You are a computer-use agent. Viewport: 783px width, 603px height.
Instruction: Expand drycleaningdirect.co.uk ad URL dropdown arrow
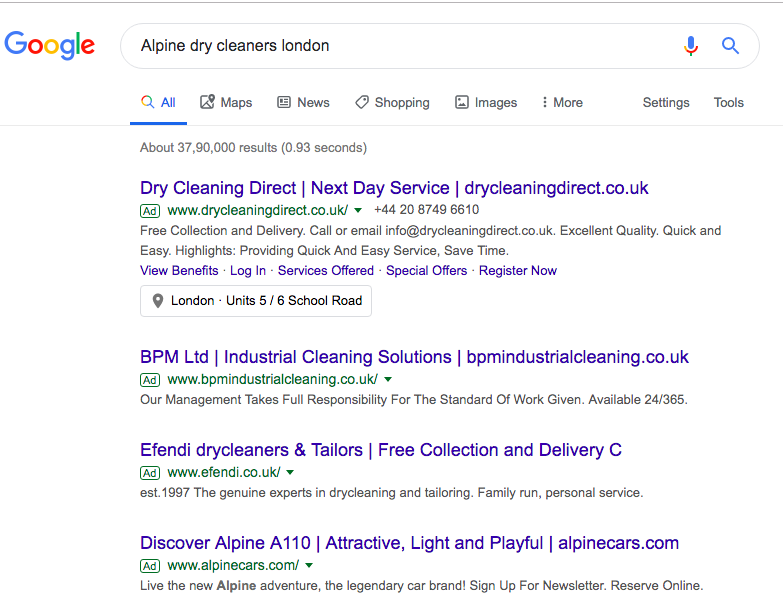pos(358,210)
